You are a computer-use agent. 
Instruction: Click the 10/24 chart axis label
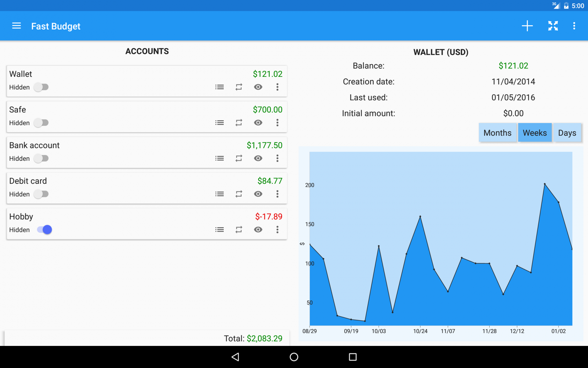(420, 331)
